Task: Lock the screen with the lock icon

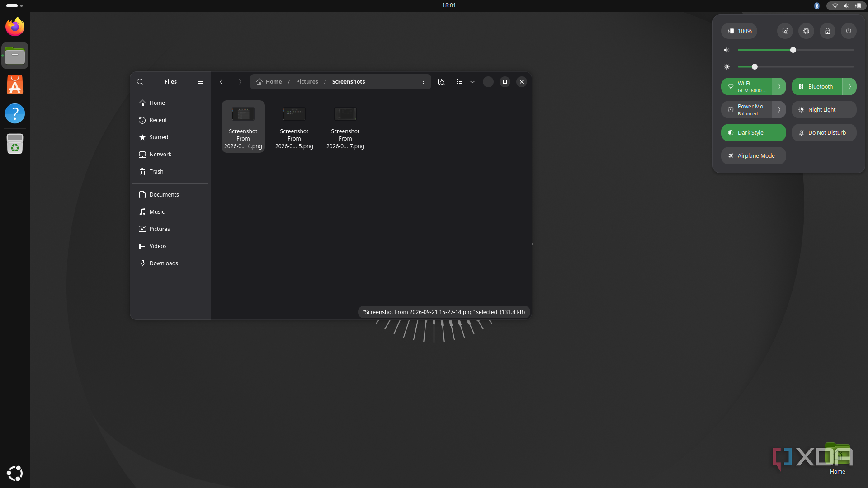Action: (x=828, y=31)
